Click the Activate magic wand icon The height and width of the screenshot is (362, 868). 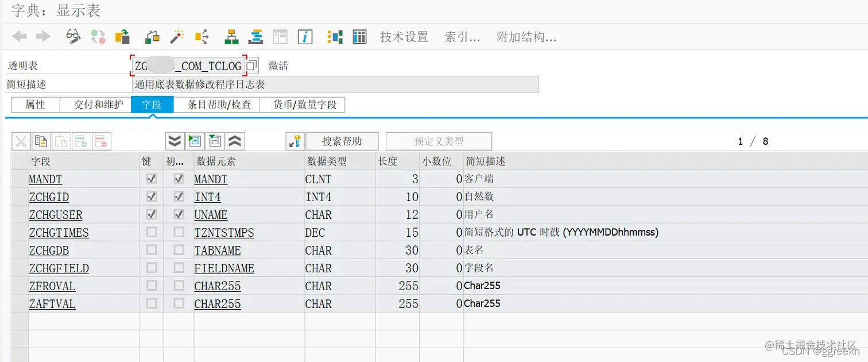(x=177, y=37)
